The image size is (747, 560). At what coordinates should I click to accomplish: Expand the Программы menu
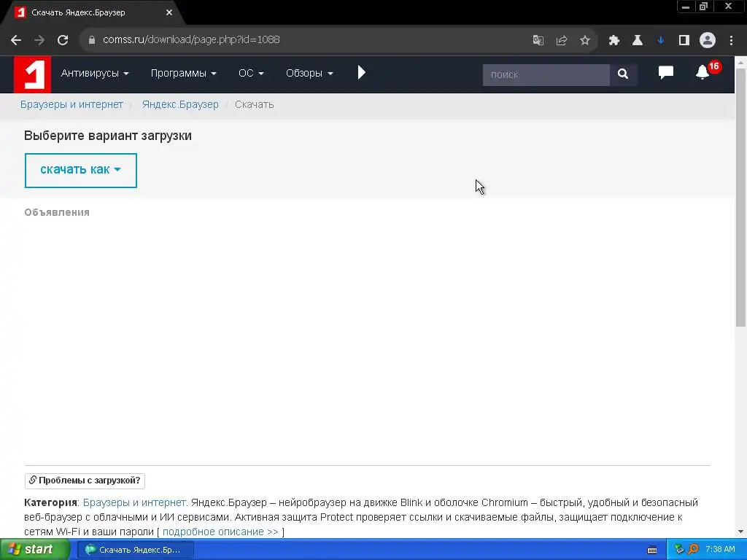(183, 74)
